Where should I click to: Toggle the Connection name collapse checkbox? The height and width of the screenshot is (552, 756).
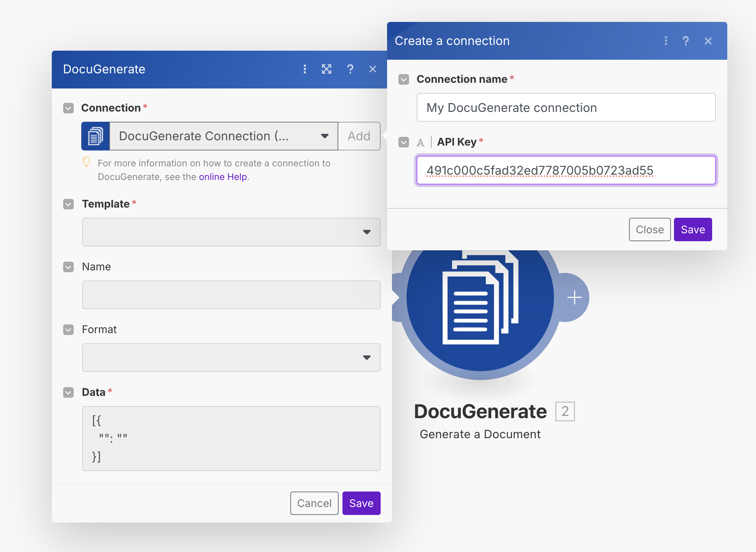(x=404, y=79)
